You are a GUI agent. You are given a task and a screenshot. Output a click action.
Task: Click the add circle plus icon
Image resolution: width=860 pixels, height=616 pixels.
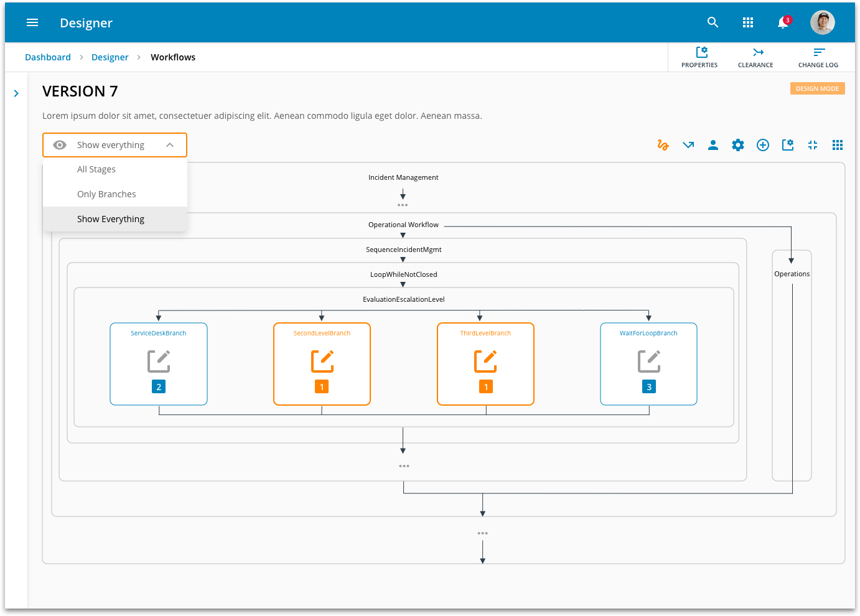[763, 145]
